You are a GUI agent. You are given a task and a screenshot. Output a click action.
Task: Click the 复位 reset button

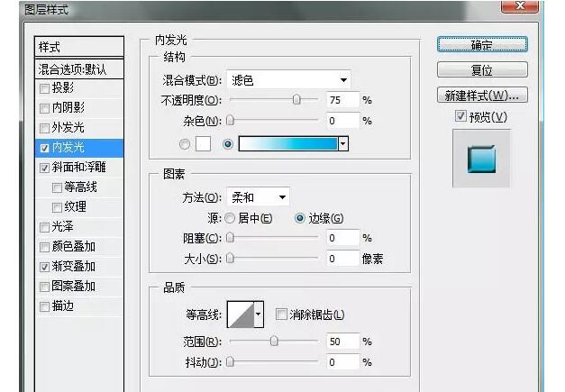pyautogui.click(x=482, y=70)
